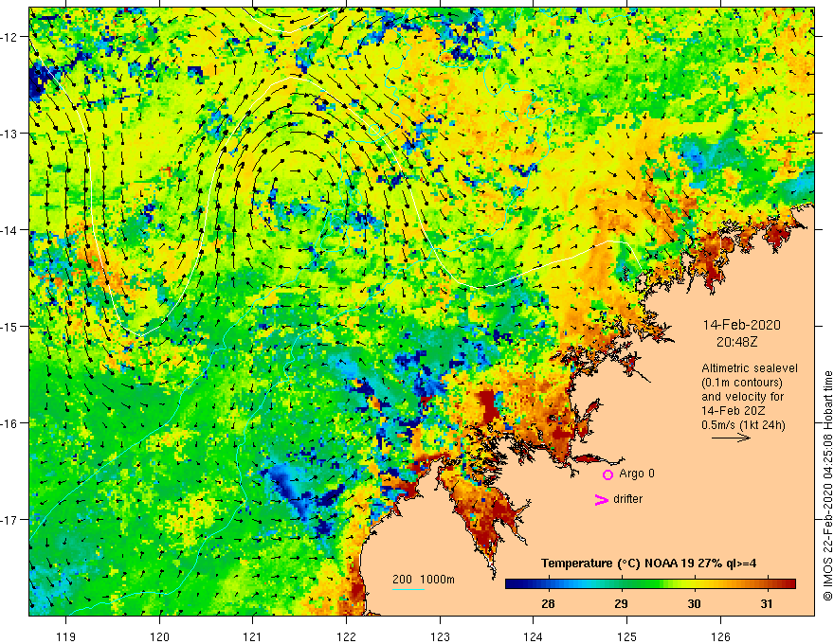Click the magenta drifter arrowhead symbol

coord(601,499)
